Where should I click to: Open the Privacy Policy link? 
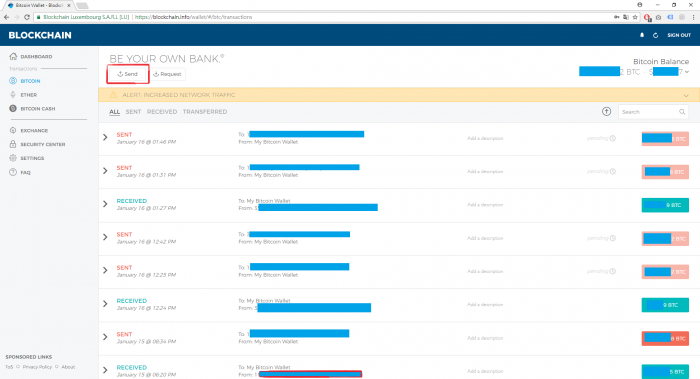[x=37, y=367]
